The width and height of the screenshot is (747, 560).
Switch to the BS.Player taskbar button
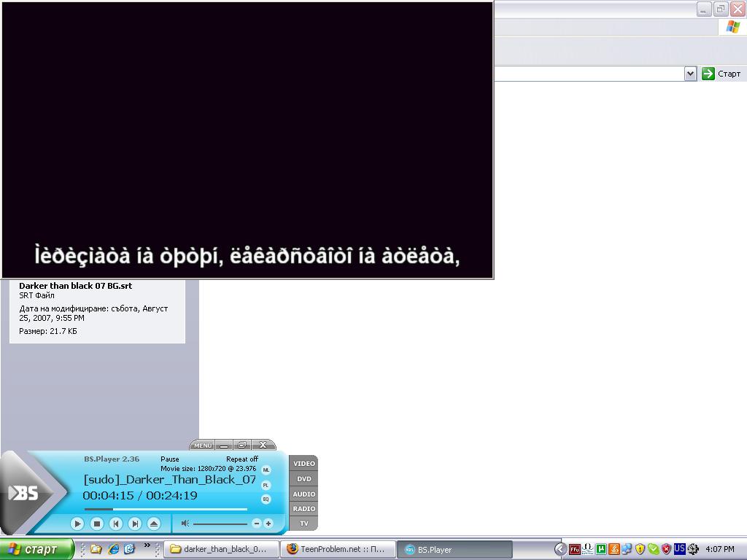tap(455, 550)
